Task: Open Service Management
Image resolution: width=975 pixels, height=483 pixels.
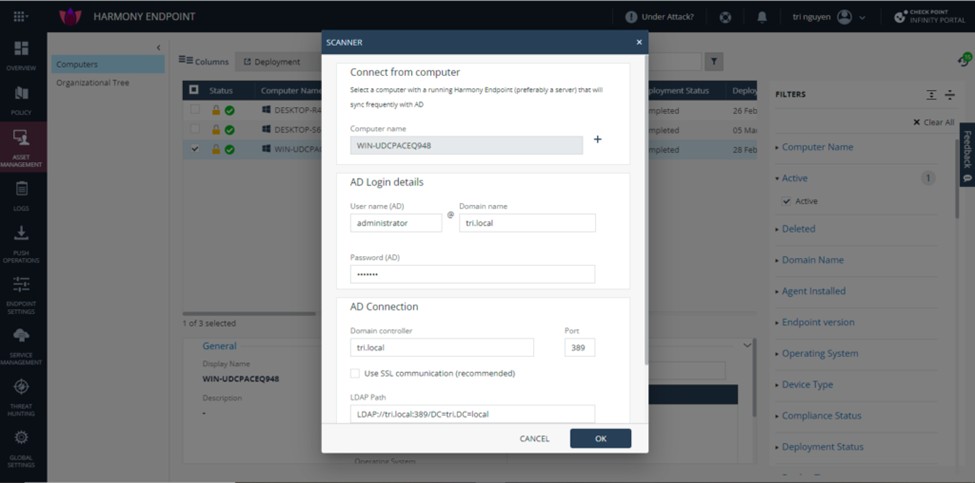Action: coord(21,346)
